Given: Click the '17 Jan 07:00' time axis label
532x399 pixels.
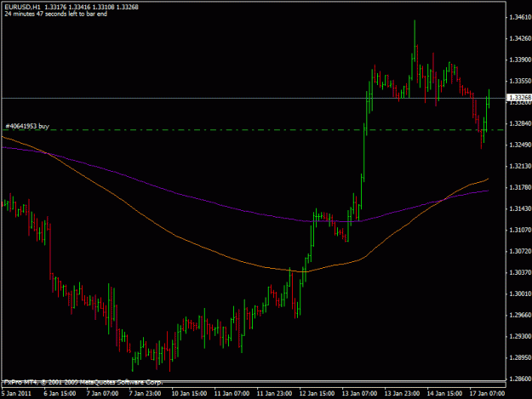Looking at the screenshot, I should (x=487, y=394).
